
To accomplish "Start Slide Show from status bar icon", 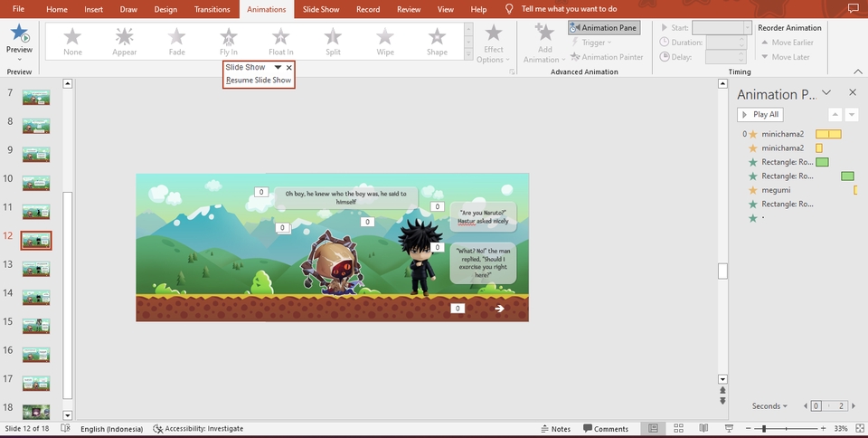I will (729, 428).
